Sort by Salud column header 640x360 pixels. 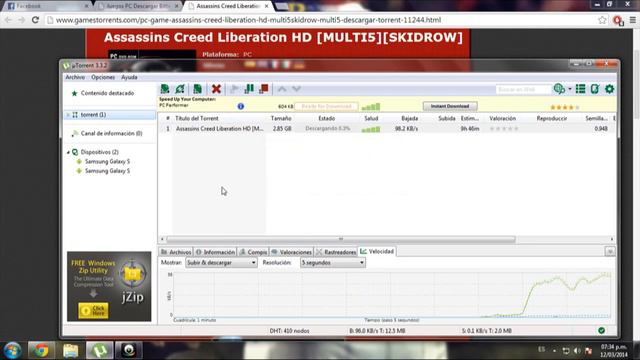371,118
